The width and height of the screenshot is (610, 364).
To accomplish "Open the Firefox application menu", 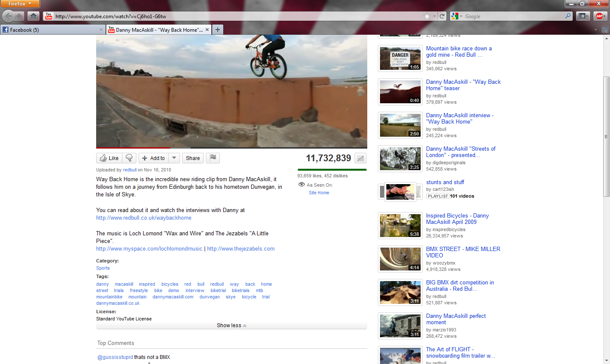I will (20, 4).
